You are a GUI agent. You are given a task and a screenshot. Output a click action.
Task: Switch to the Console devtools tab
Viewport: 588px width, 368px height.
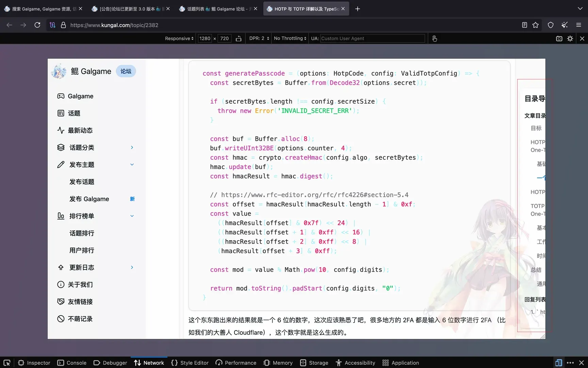(72, 363)
